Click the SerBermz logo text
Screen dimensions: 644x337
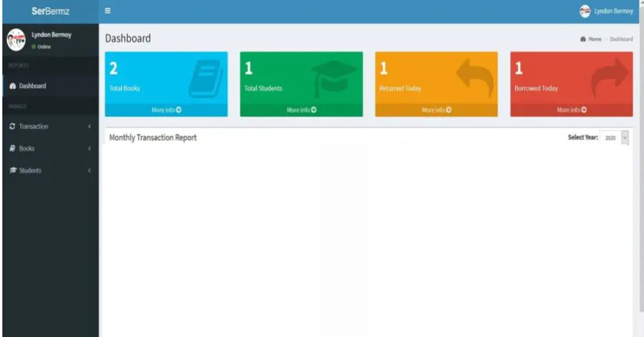click(51, 11)
